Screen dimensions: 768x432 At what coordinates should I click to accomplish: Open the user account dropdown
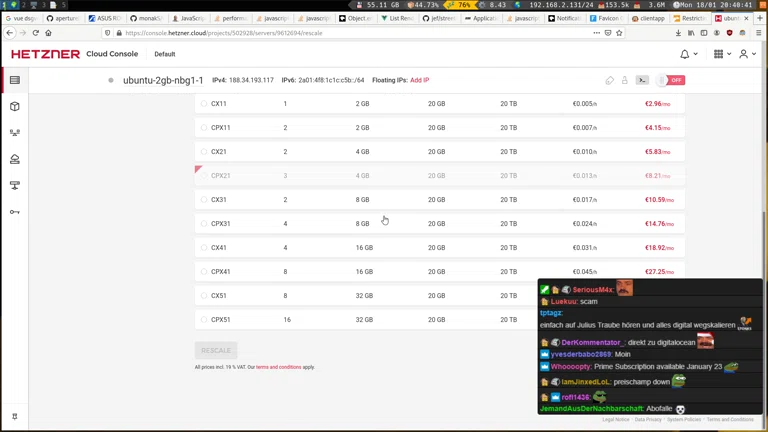point(747,54)
